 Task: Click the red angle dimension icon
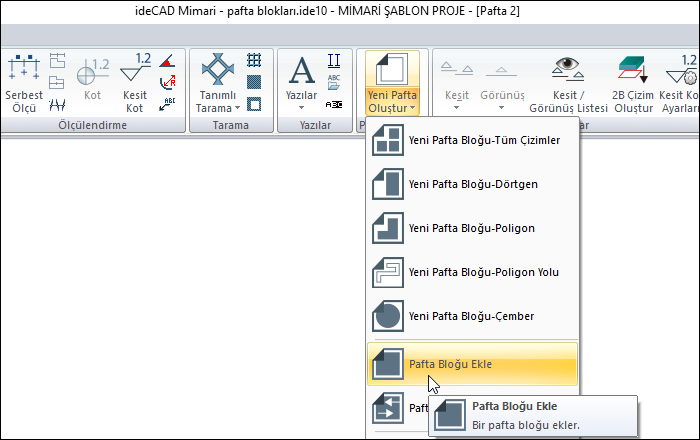pos(167,60)
